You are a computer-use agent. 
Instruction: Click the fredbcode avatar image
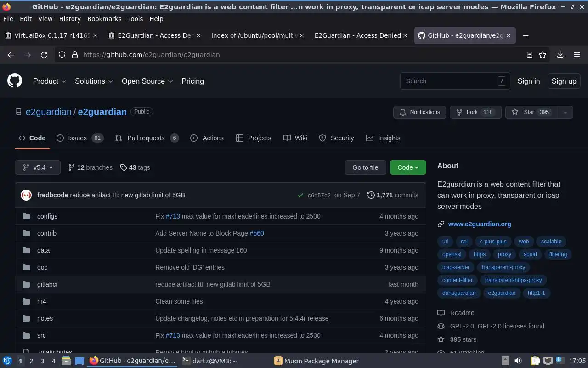point(26,195)
